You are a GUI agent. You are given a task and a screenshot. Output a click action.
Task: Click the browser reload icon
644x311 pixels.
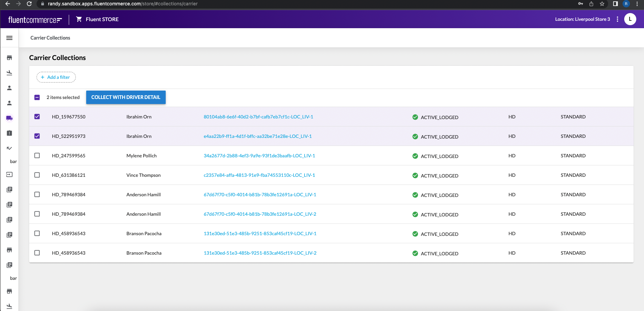point(29,4)
